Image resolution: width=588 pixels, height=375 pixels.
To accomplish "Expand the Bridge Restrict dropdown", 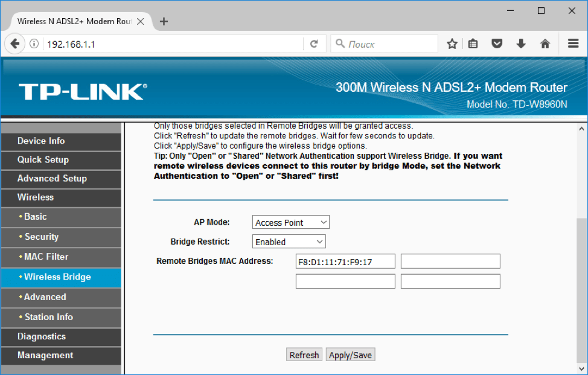I will 289,242.
